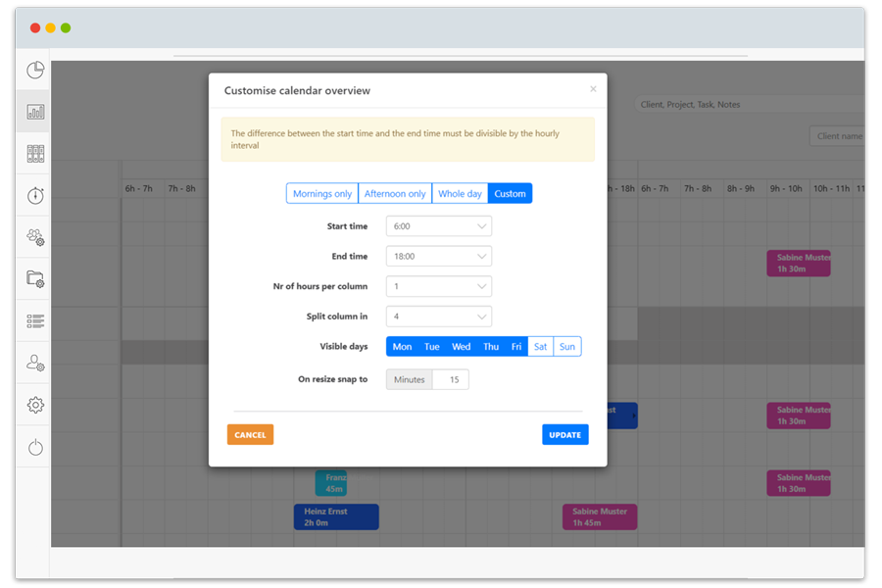Switch to the Mornings only tab
This screenshot has height=588, width=882.
click(321, 193)
